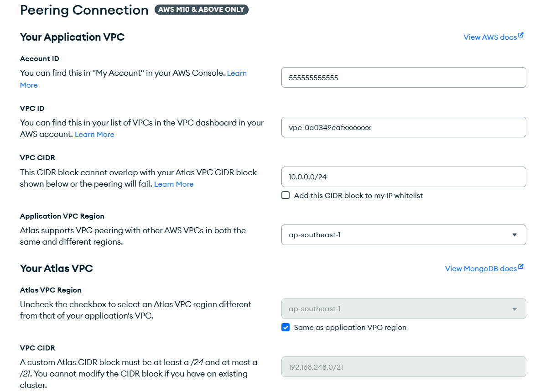Open View MongoDB docs link
The image size is (535, 392).
tap(481, 269)
